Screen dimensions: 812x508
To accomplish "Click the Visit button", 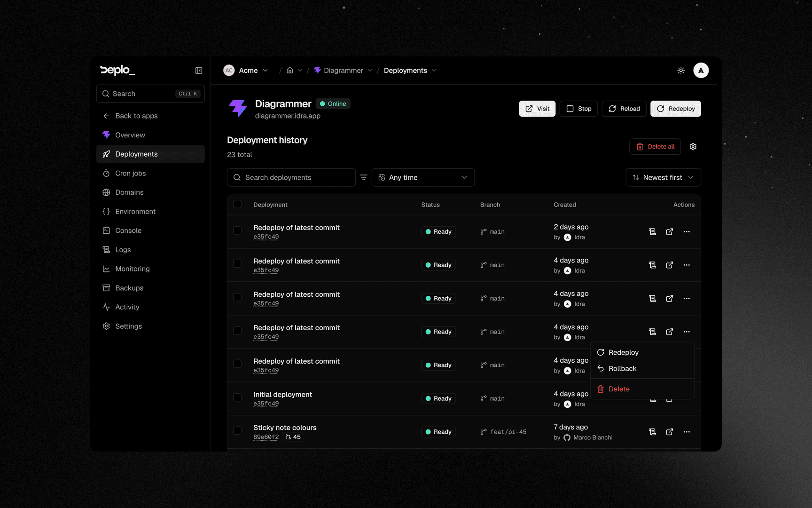I will 537,109.
